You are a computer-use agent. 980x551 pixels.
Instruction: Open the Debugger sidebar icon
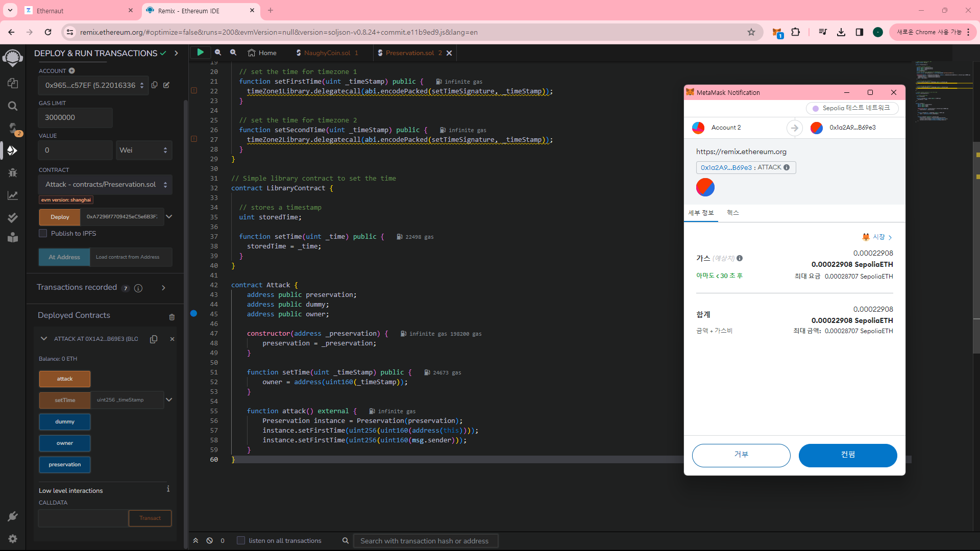point(13,173)
